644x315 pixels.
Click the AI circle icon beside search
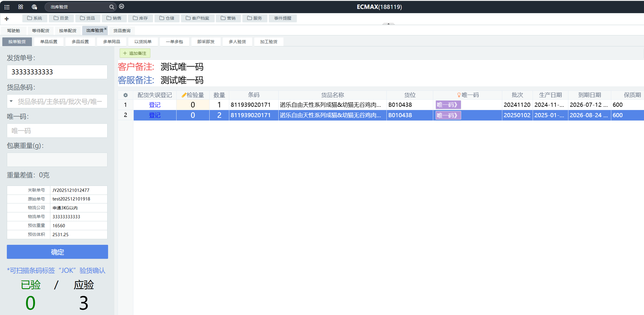coord(121,7)
